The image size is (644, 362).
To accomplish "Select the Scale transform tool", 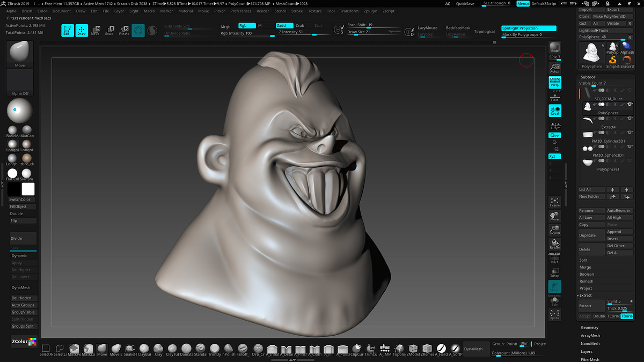I will 110,31.
